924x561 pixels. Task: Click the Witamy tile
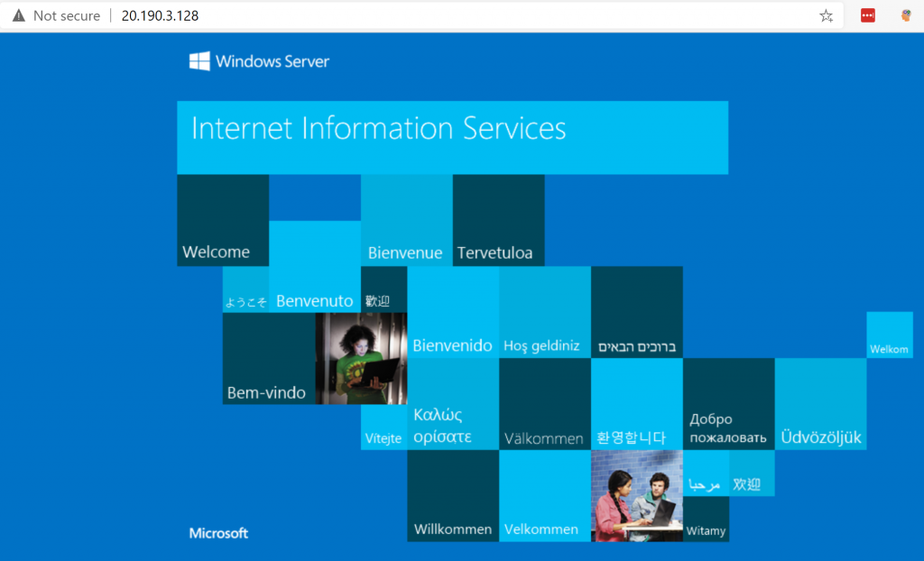point(706,520)
